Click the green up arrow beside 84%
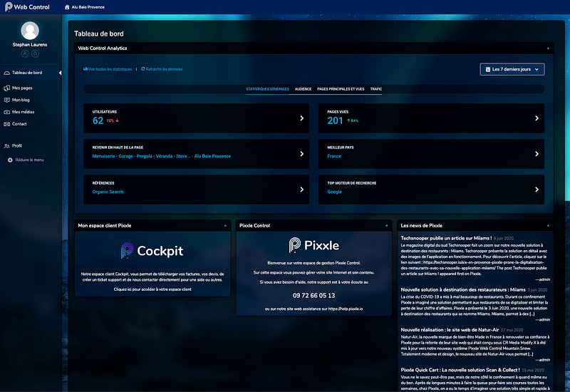Image resolution: width=570 pixels, height=392 pixels. (x=348, y=120)
